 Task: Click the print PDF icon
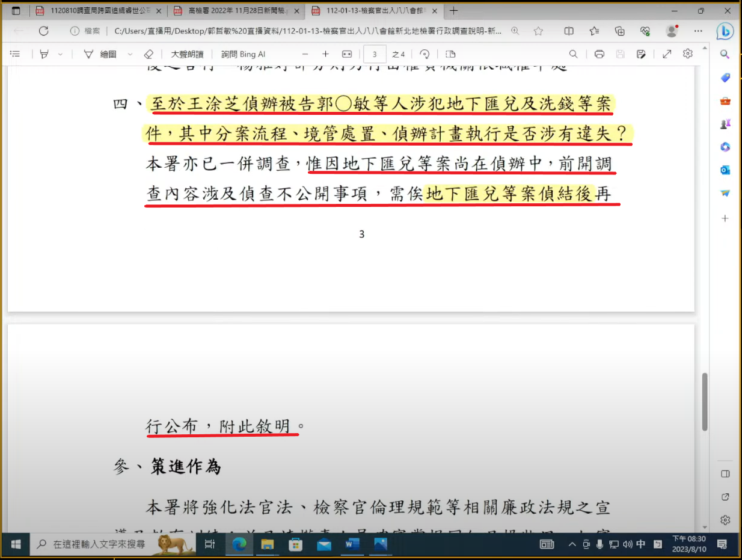599,54
